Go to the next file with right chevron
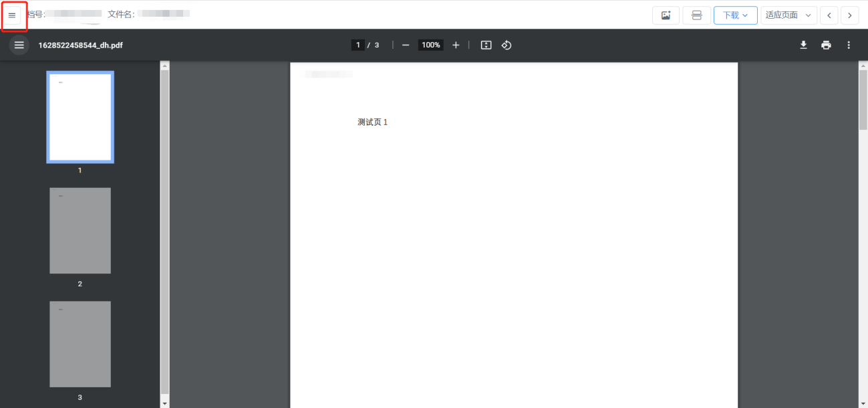Viewport: 868px width, 408px height. (x=850, y=15)
